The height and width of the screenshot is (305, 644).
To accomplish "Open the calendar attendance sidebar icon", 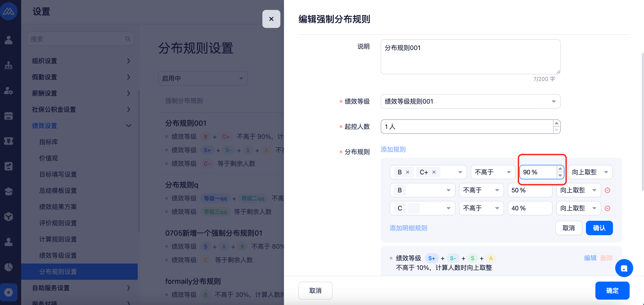I will coord(9,116).
